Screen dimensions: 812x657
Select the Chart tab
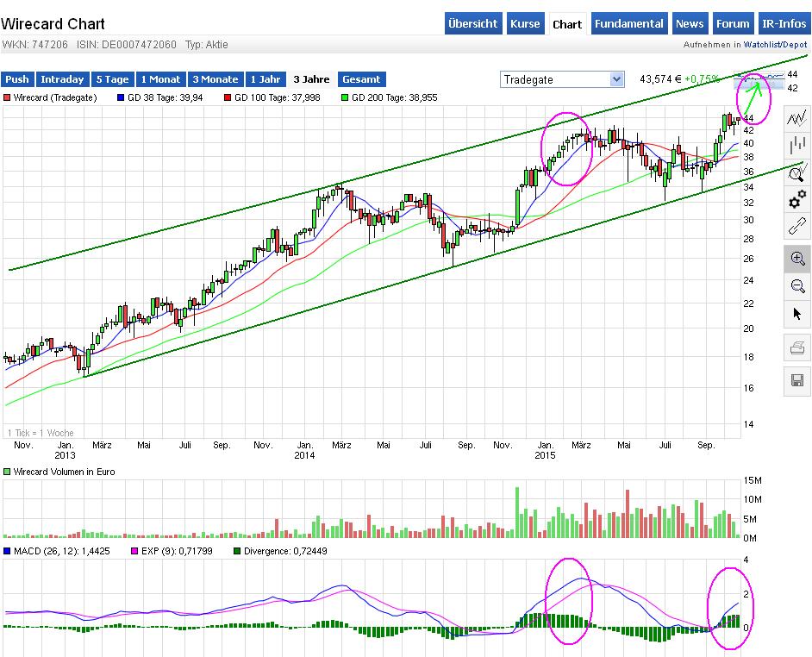pos(567,24)
